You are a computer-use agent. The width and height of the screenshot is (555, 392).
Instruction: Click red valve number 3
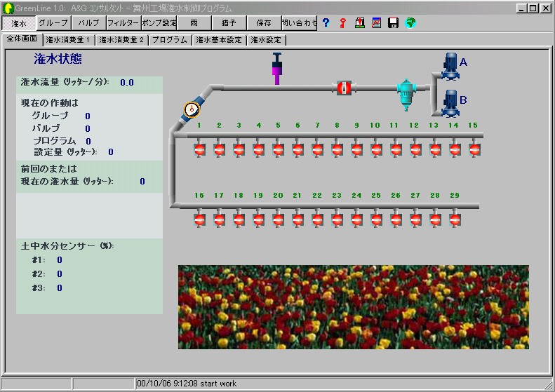[239, 149]
